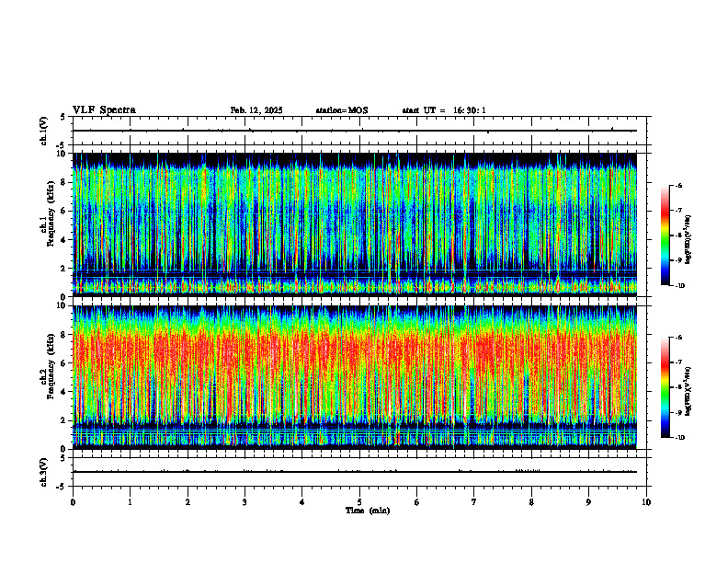Click time-axis tick label "9"
This screenshot has width=728, height=563.
[x=588, y=502]
